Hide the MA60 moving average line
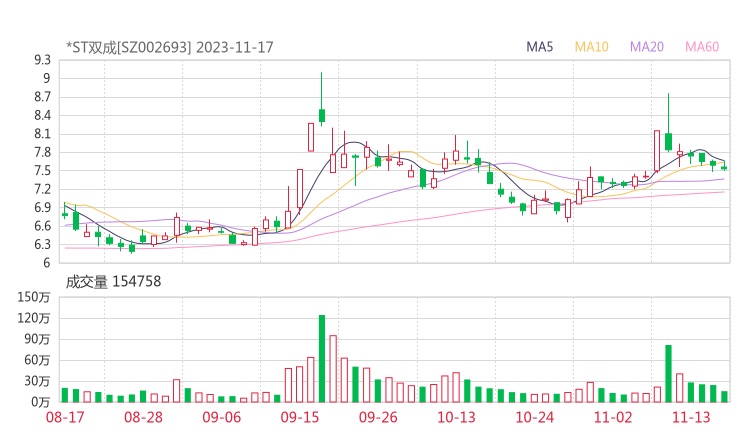740x440 pixels. [x=702, y=47]
